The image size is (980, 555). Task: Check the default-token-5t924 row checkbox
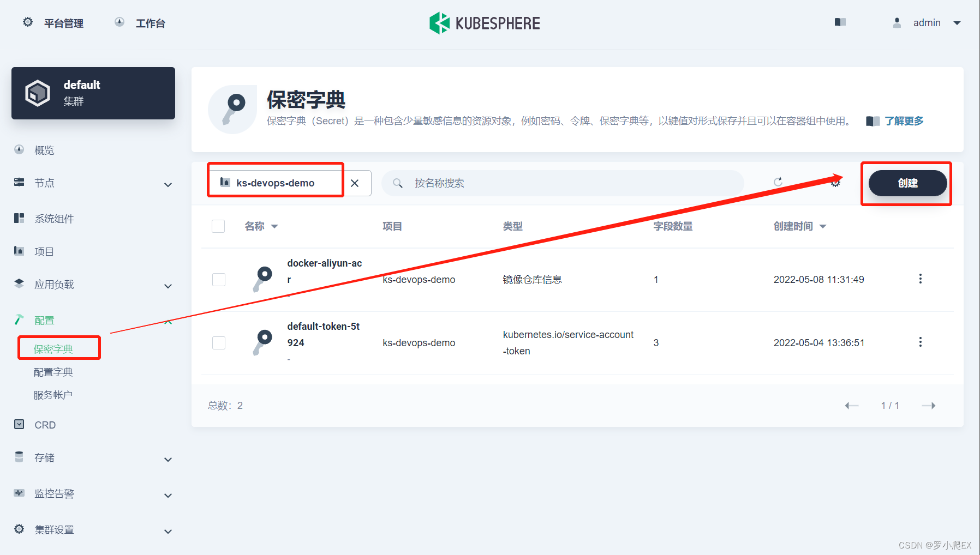point(218,342)
